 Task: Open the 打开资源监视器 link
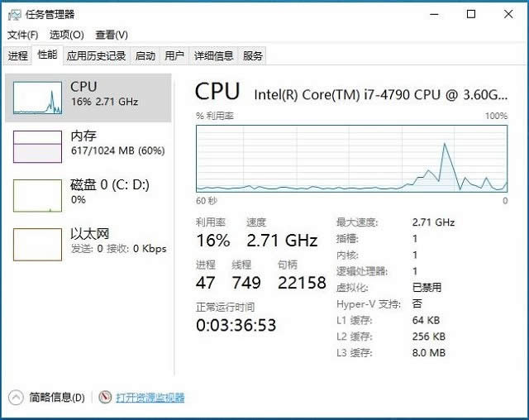[x=150, y=398]
